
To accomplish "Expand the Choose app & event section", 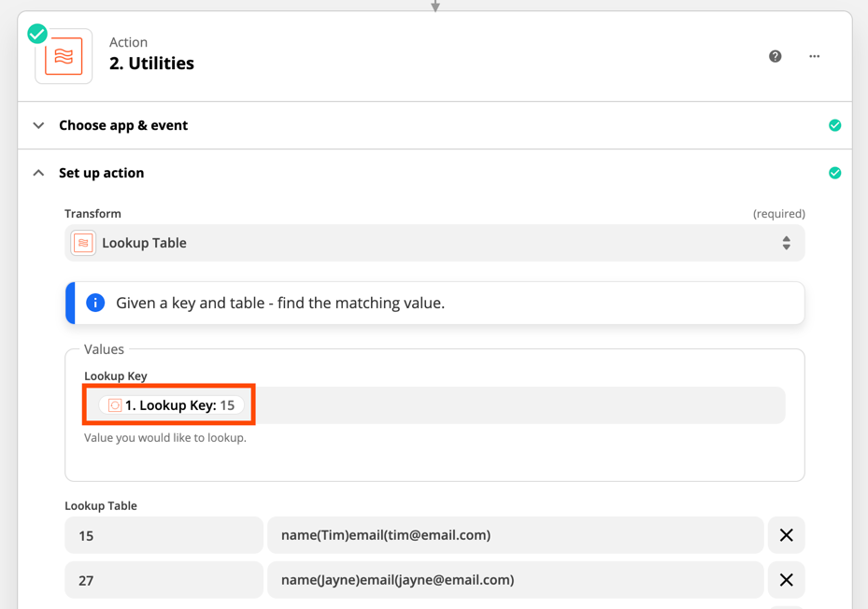I will (x=434, y=125).
